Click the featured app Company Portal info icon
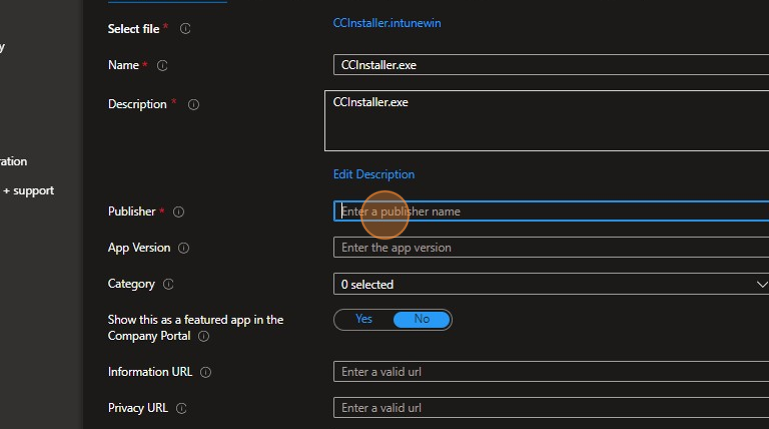This screenshot has height=429, width=769. coord(204,337)
